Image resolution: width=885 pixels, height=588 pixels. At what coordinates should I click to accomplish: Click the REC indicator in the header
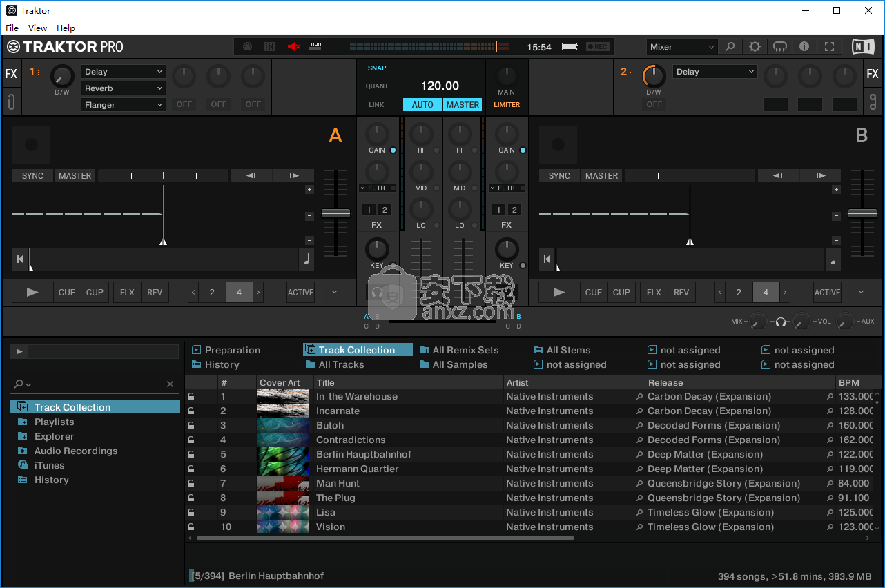point(598,47)
